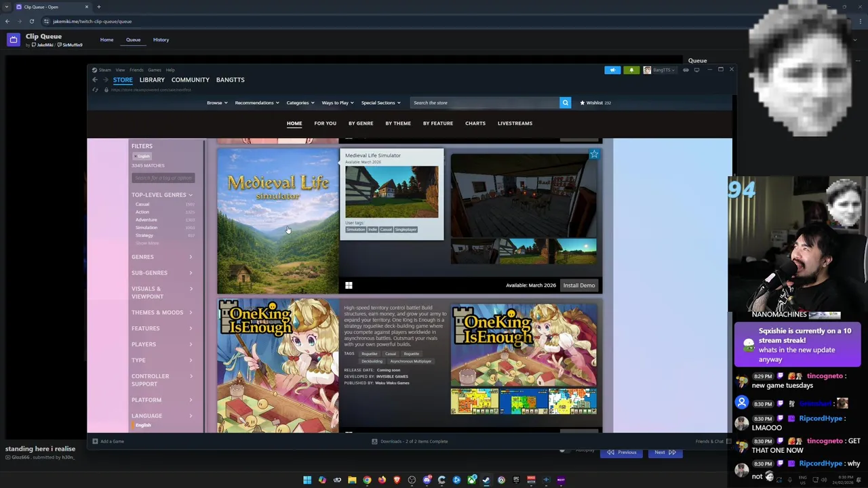
Task: Click the Previous clip button
Action: [x=621, y=452]
